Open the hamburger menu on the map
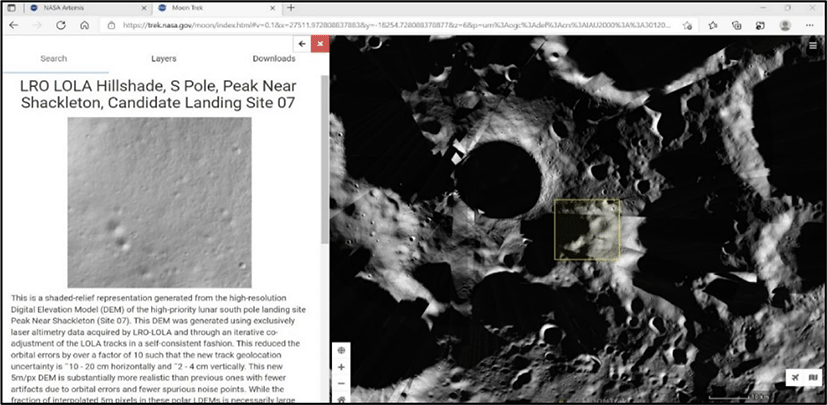Screen dimensions: 827x405 [x=815, y=46]
